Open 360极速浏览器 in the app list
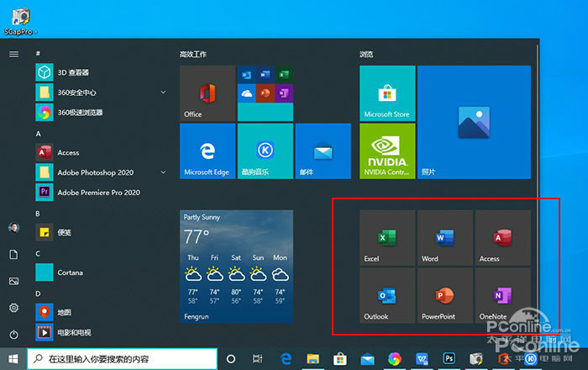 102,112
